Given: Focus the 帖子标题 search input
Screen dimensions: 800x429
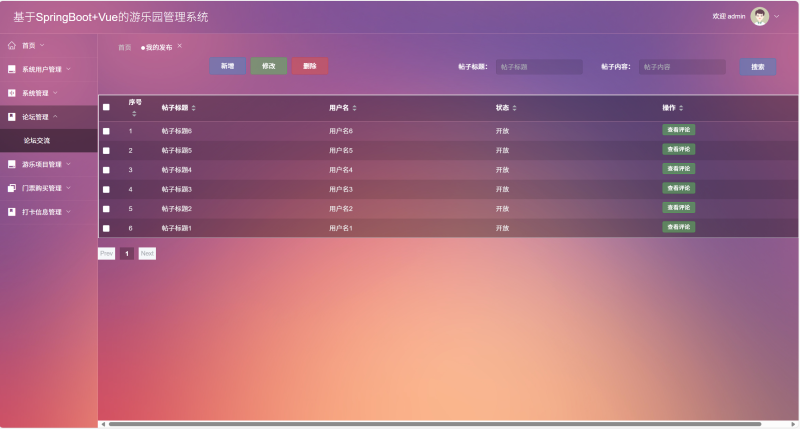Looking at the screenshot, I should click(x=539, y=67).
